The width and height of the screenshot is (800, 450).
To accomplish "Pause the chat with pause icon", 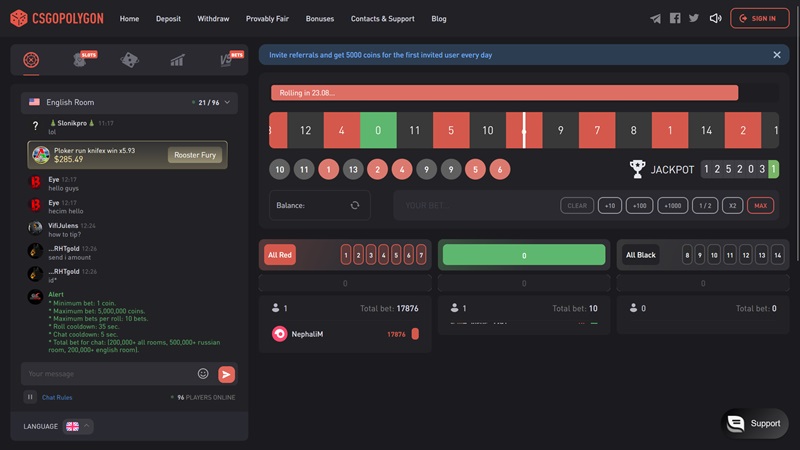I will tap(30, 397).
